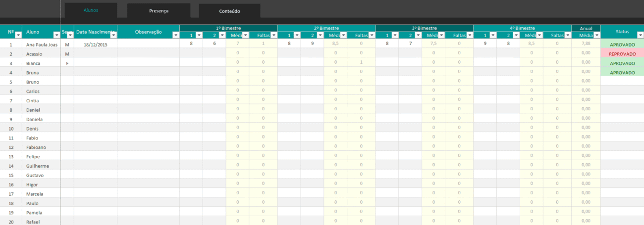Select the student name Bruno
This screenshot has width=644, height=225.
point(33,82)
